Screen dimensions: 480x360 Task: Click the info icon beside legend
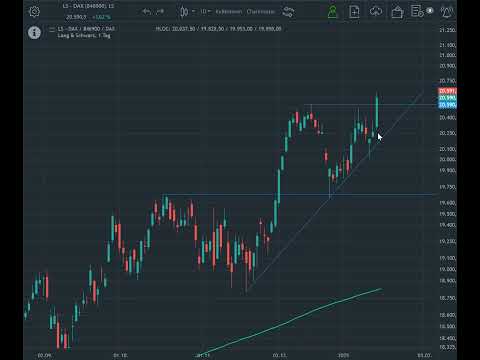(34, 33)
